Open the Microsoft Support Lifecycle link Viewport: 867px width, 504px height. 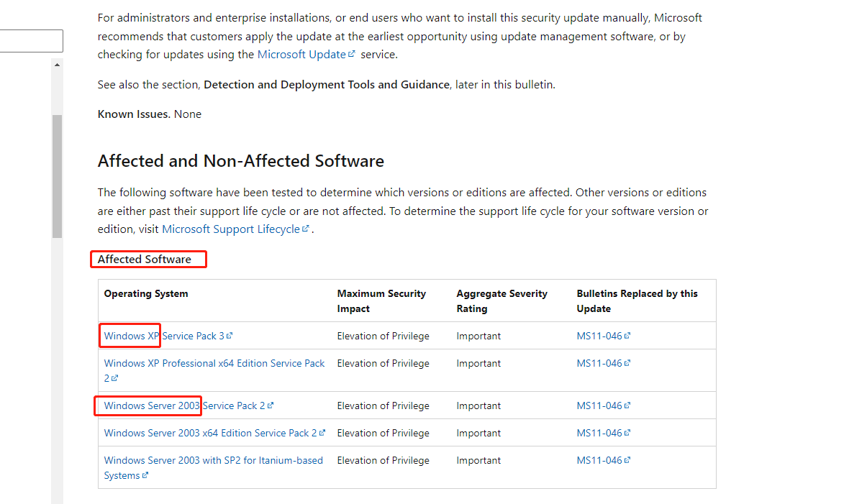tap(235, 229)
